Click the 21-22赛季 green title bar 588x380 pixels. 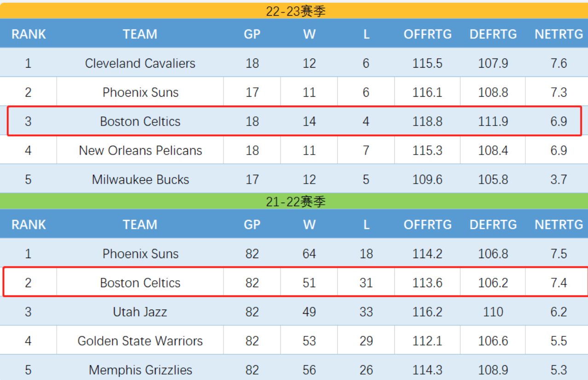(x=294, y=201)
